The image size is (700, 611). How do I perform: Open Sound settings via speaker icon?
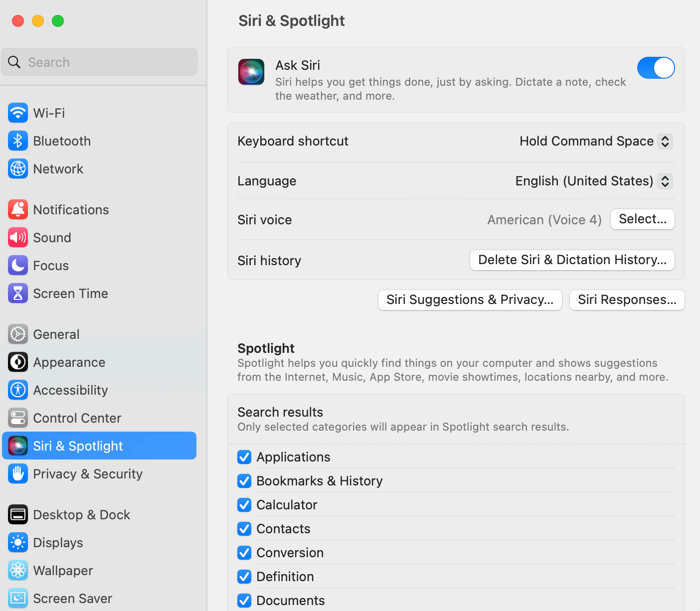(x=18, y=238)
